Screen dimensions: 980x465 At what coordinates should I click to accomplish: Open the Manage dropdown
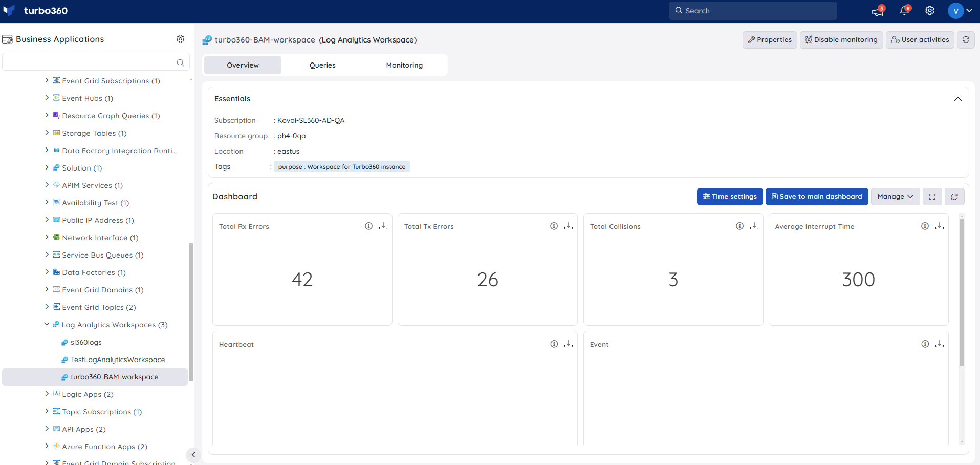pyautogui.click(x=895, y=197)
